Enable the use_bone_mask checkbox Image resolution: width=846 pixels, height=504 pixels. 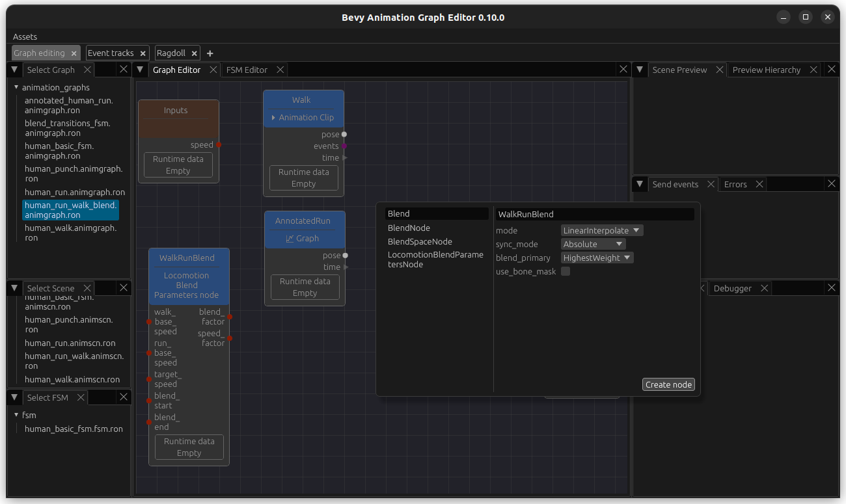565,271
